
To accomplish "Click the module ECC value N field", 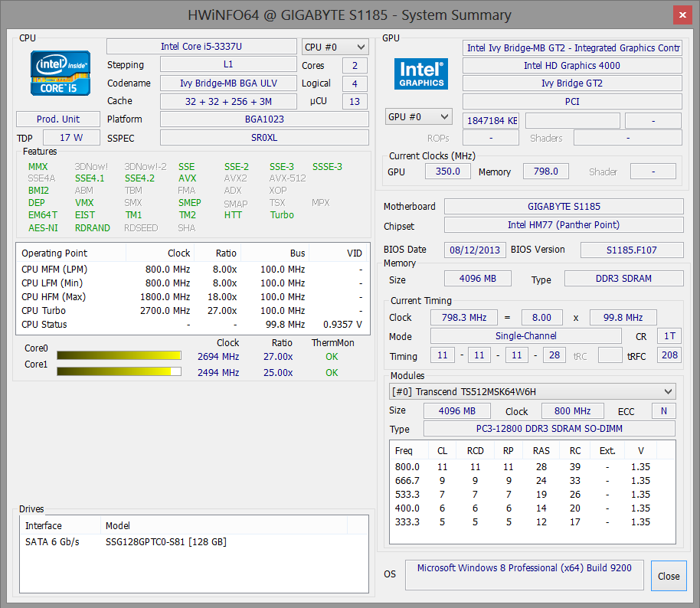I will [x=664, y=410].
